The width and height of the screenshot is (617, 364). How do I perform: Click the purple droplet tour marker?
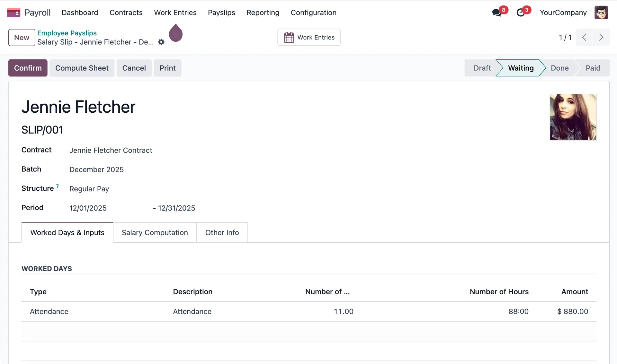[x=176, y=33]
